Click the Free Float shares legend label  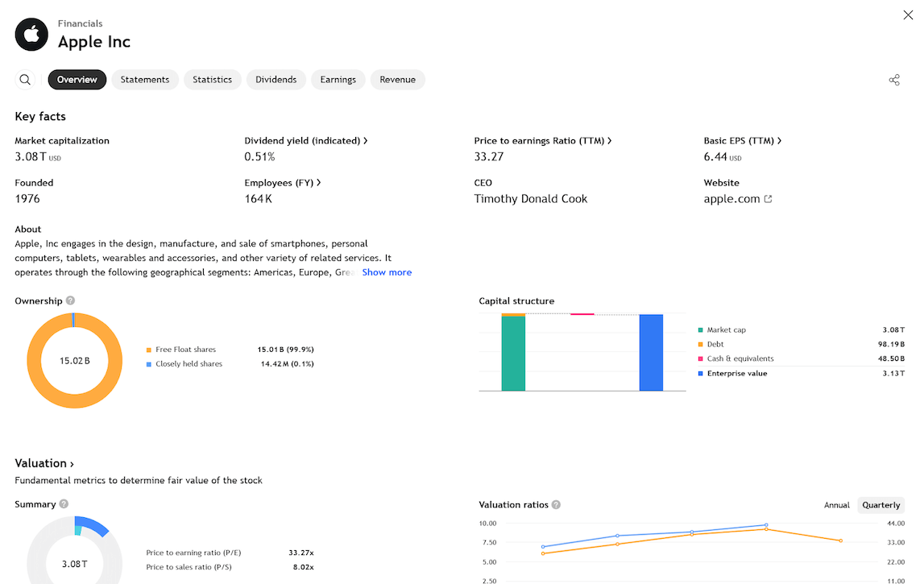(185, 350)
